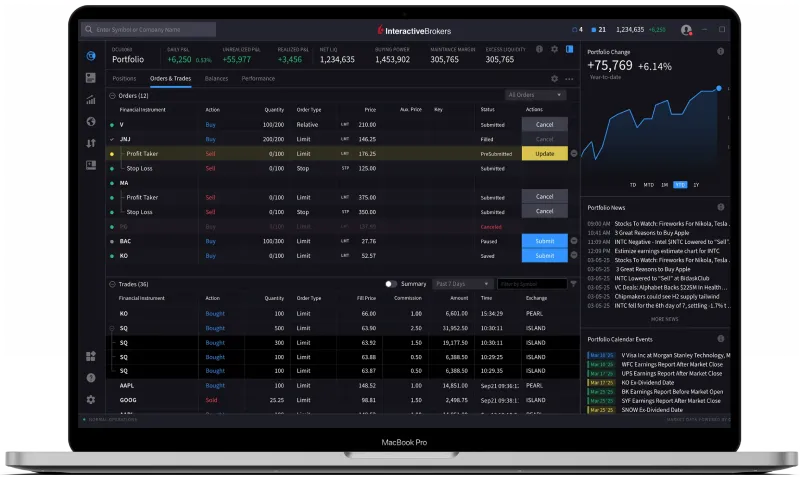
Task: Open news '3 Great Reasons to Buy Apple' at 10:41 AM
Action: tap(652, 233)
